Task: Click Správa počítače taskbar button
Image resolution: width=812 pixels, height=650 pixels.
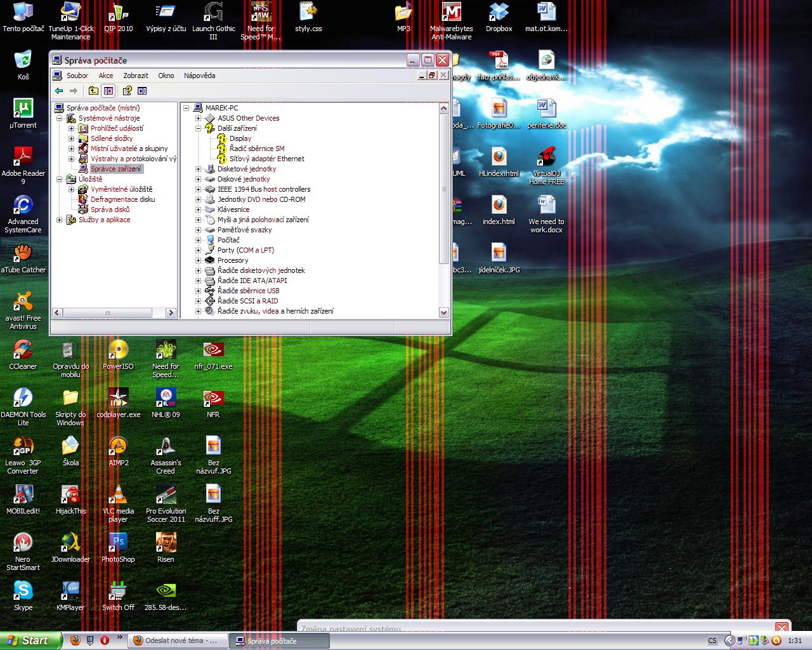Action: [x=279, y=640]
